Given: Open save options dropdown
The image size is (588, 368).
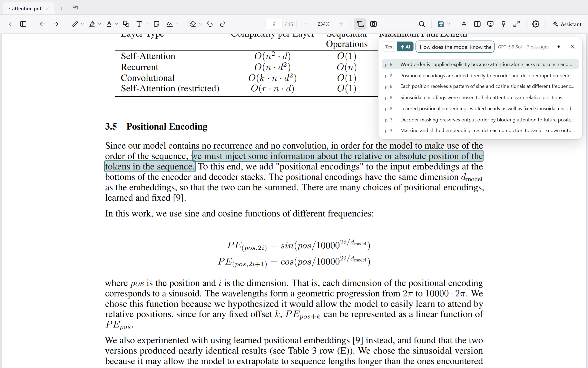Looking at the screenshot, I should [449, 24].
